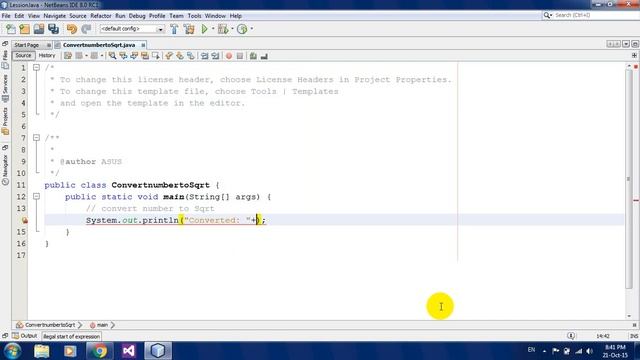Click the Open Project toolbar icon
The image size is (640, 360).
[x=39, y=29]
